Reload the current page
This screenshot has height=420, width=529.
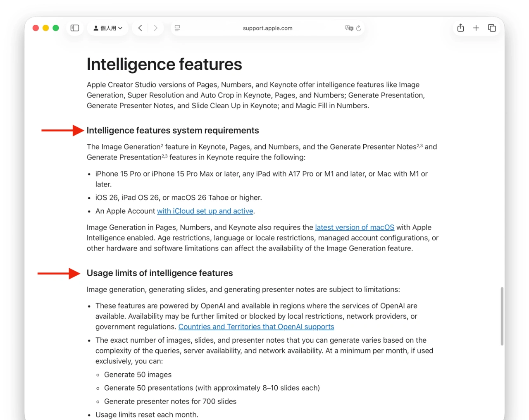[359, 28]
